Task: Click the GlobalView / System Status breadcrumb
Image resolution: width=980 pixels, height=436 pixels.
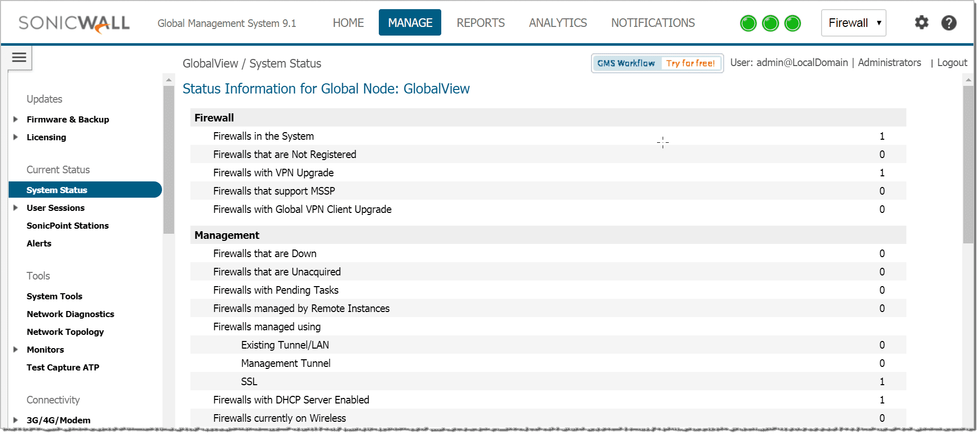Action: click(x=252, y=64)
